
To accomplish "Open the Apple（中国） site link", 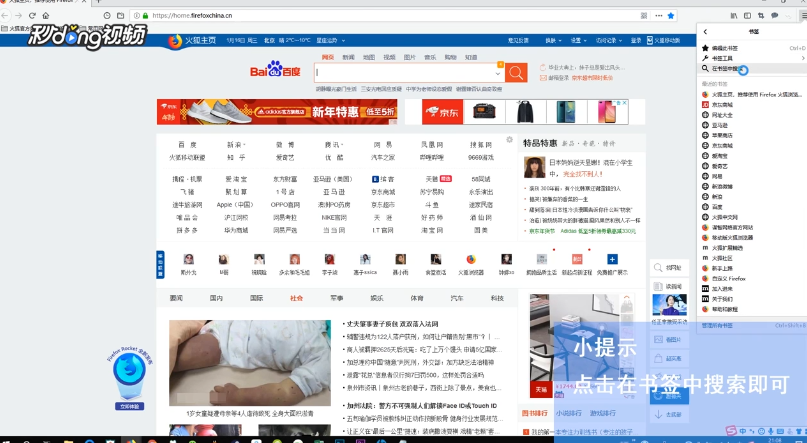I will pyautogui.click(x=236, y=204).
